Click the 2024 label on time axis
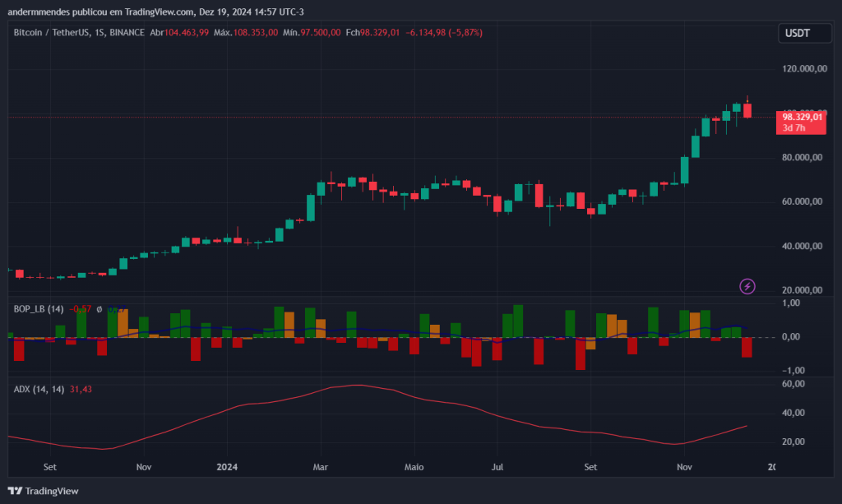 pyautogui.click(x=227, y=467)
